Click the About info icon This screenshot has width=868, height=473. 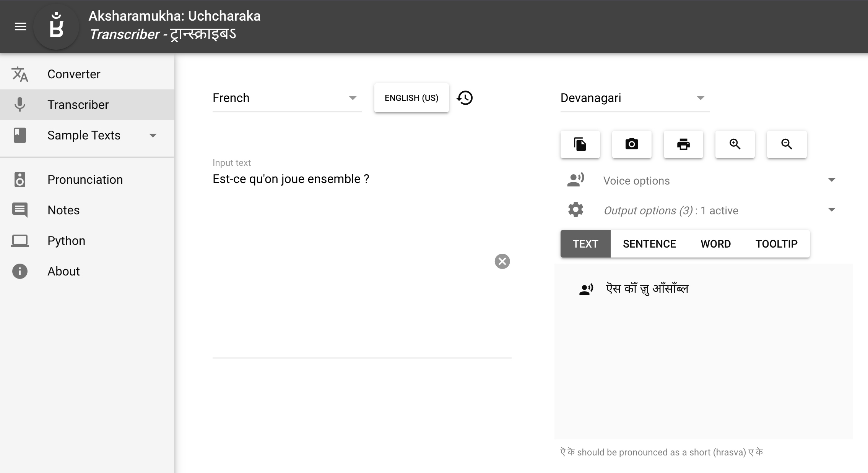tap(20, 271)
